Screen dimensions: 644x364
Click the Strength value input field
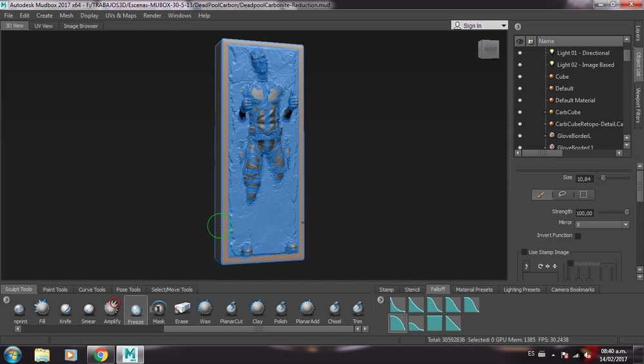pyautogui.click(x=585, y=213)
